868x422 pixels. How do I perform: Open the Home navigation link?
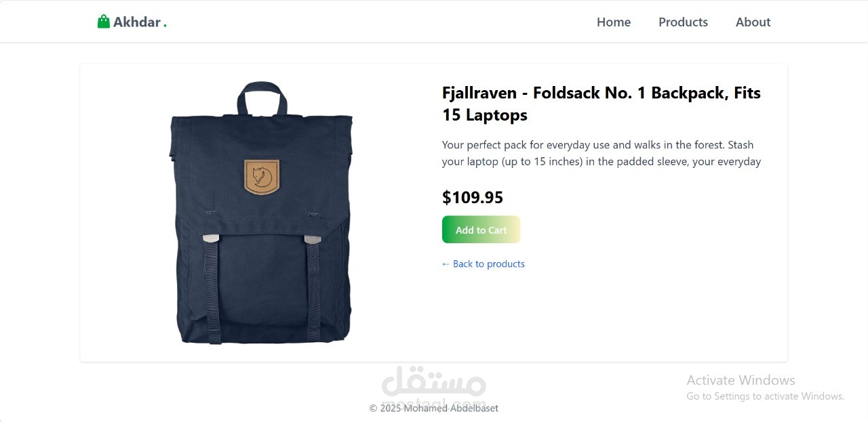pos(614,22)
